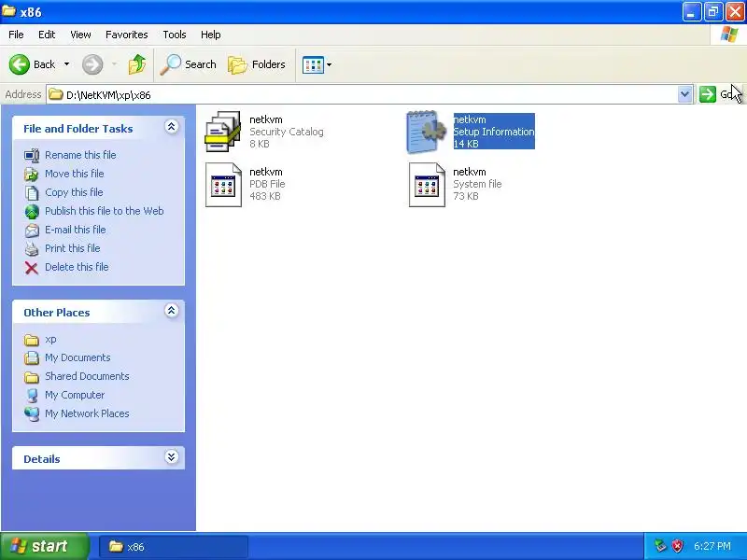Image resolution: width=747 pixels, height=560 pixels.
Task: Click the Rename this file icon
Action: (x=32, y=156)
